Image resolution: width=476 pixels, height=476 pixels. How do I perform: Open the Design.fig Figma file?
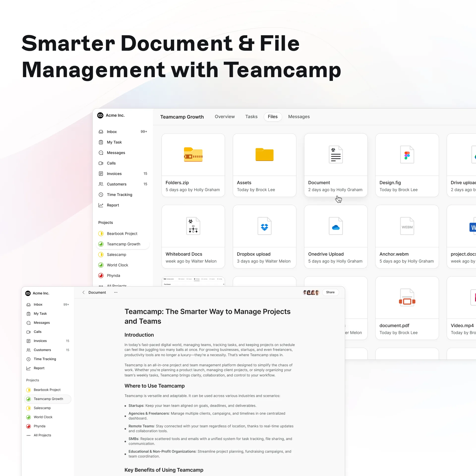point(407,155)
